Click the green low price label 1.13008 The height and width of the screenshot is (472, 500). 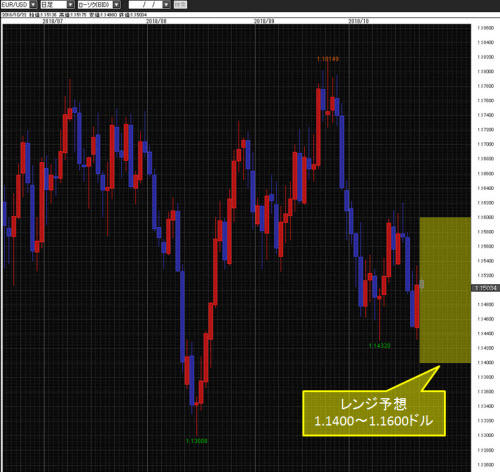click(197, 441)
